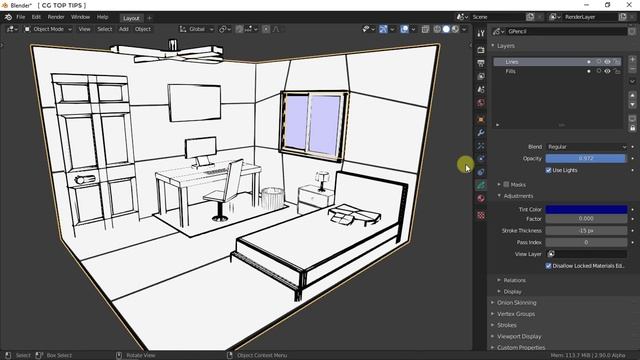Select the Layout workspace tab

pos(131,18)
